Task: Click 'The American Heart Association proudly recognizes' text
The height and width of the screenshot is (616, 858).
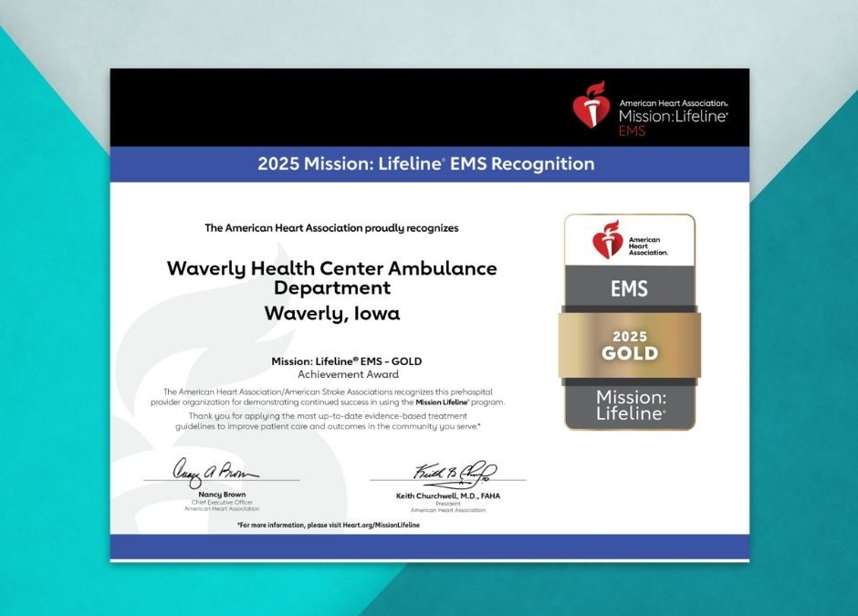Action: 331,228
